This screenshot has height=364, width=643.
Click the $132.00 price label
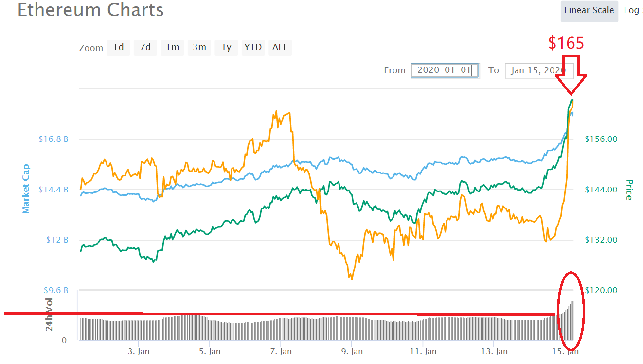601,240
